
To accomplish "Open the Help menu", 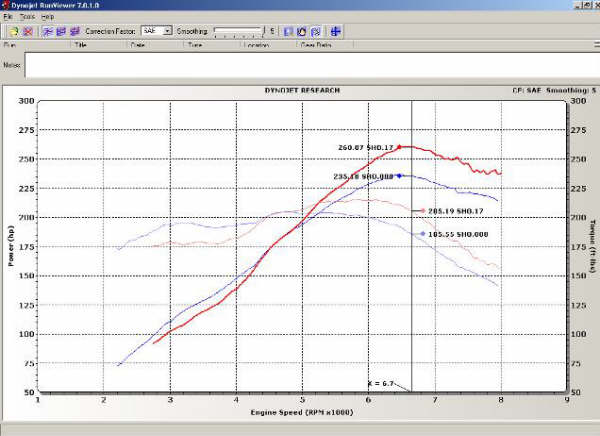I will point(47,17).
